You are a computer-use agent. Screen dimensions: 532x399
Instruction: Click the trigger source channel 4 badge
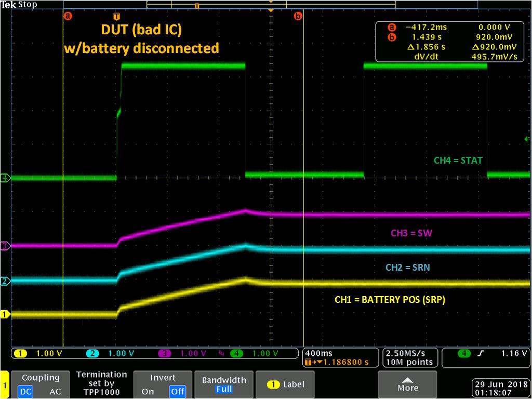[464, 353]
